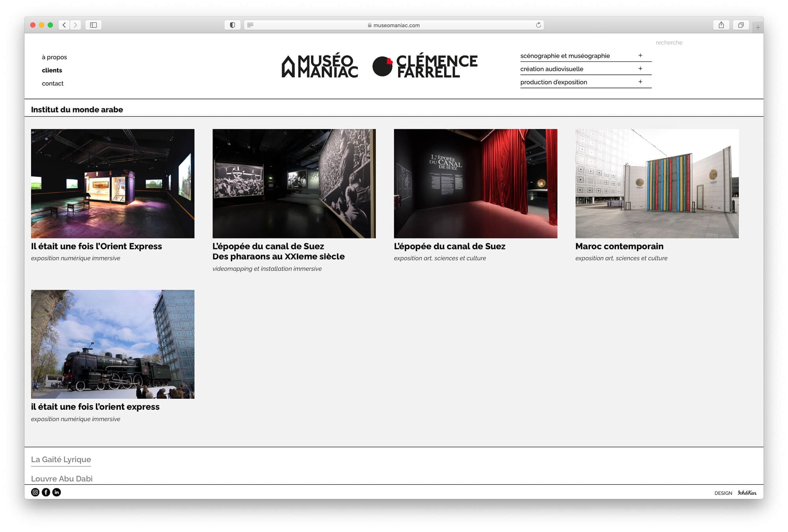Click the Muséomaniac logo
788x532 pixels.
pos(320,66)
